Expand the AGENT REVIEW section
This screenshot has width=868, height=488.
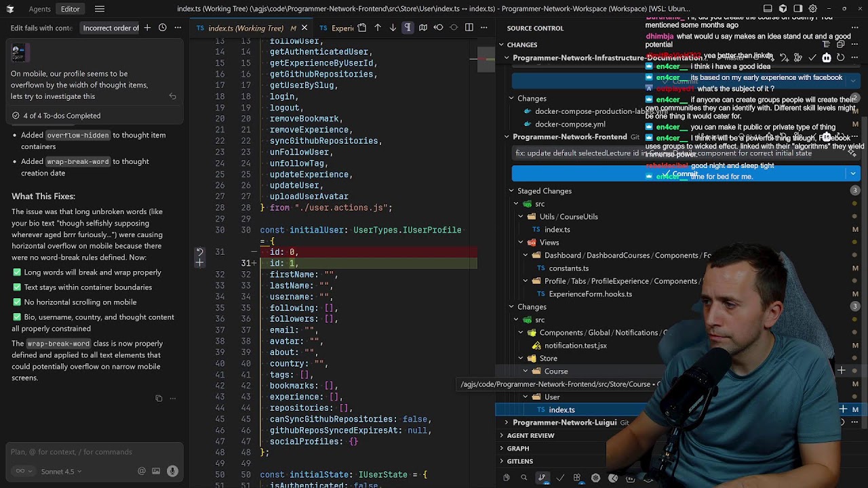coord(502,435)
